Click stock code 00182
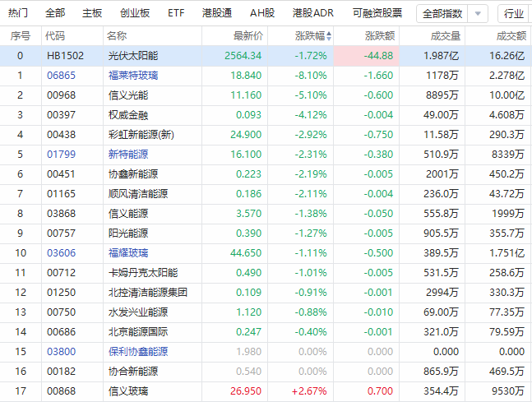 61,372
